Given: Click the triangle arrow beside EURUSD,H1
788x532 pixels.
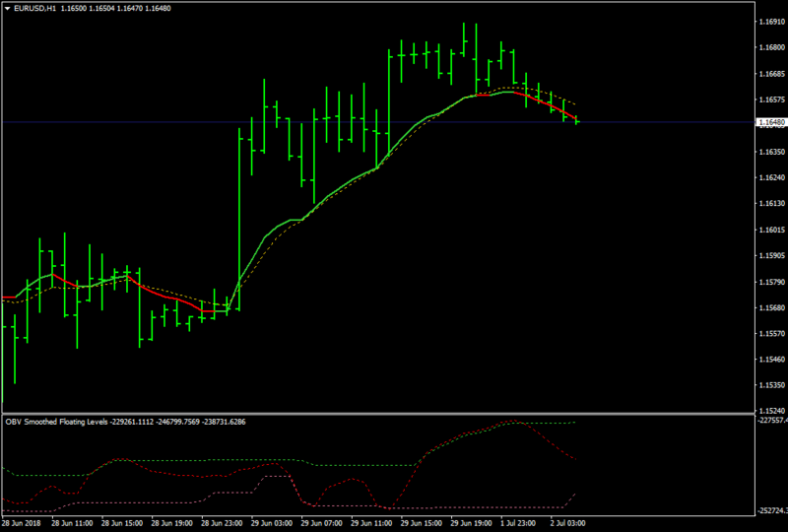Looking at the screenshot, I should point(8,9).
